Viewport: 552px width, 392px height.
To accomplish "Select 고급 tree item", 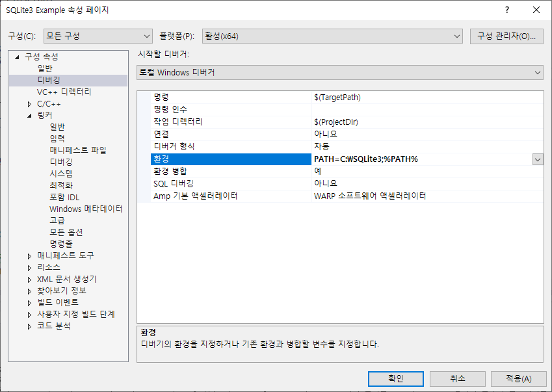I will point(57,220).
